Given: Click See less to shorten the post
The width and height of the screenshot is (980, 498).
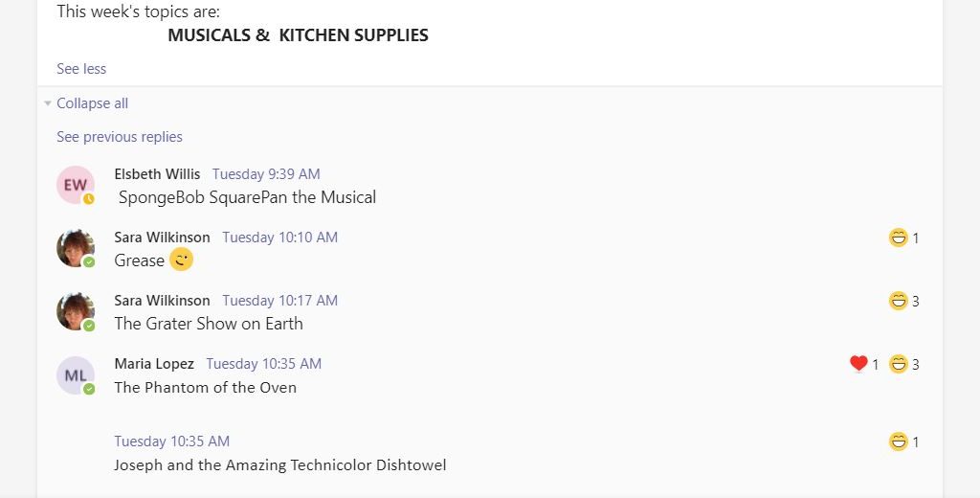Looking at the screenshot, I should coord(81,69).
